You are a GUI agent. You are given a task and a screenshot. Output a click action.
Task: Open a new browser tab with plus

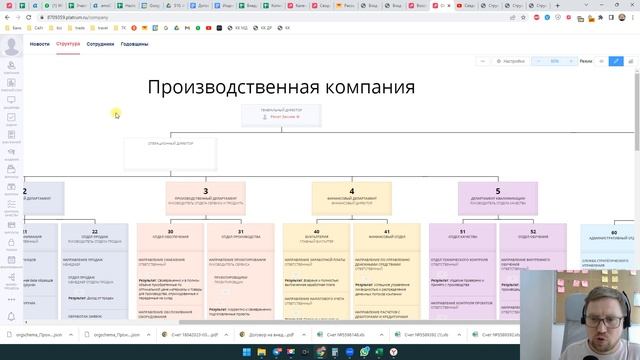[558, 6]
